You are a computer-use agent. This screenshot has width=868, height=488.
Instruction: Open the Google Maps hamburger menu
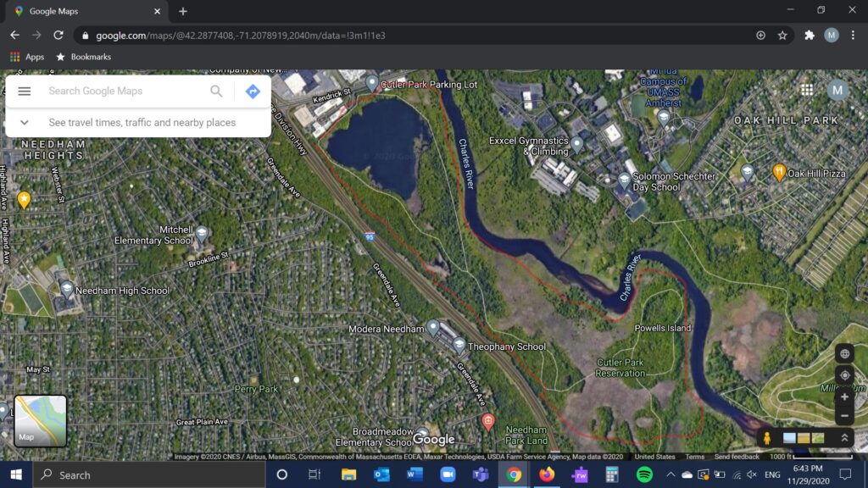pyautogui.click(x=25, y=91)
